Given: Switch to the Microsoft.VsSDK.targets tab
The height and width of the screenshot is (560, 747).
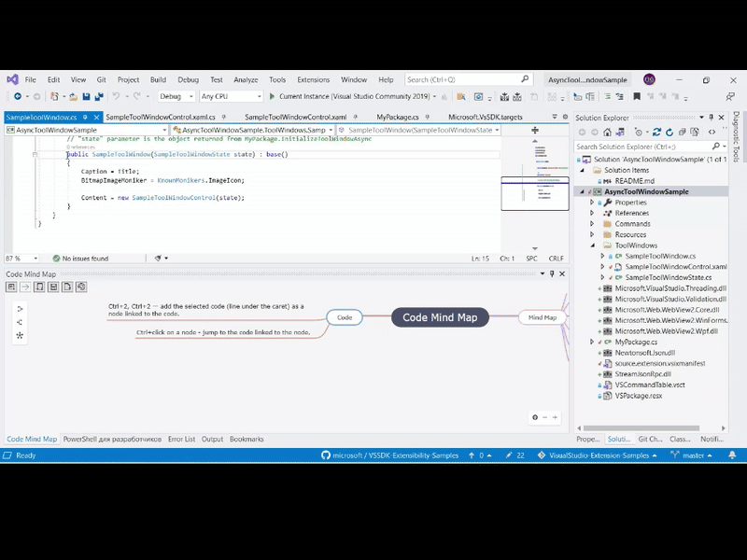Looking at the screenshot, I should (485, 117).
